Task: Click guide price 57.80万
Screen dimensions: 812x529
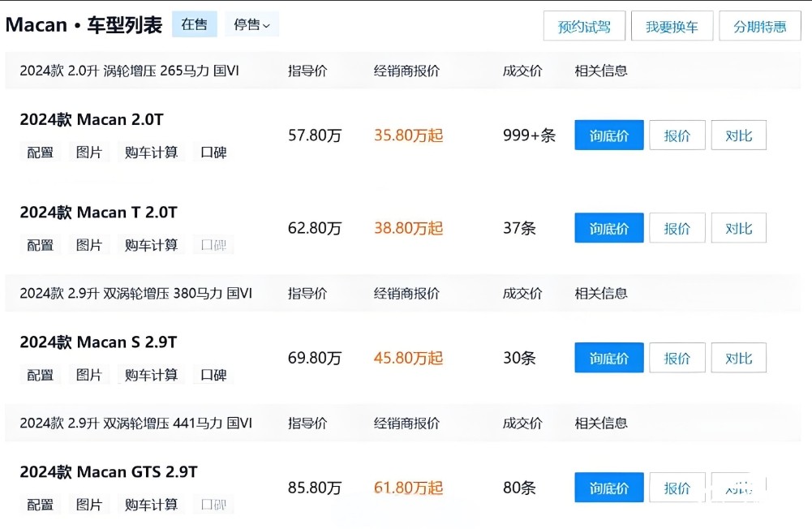Action: tap(315, 135)
